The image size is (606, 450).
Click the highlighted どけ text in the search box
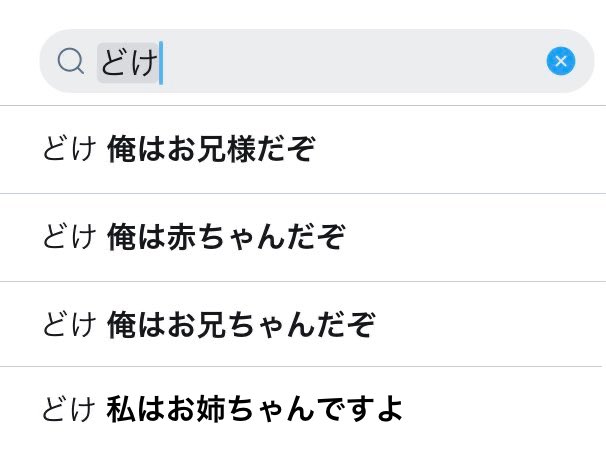tap(128, 62)
